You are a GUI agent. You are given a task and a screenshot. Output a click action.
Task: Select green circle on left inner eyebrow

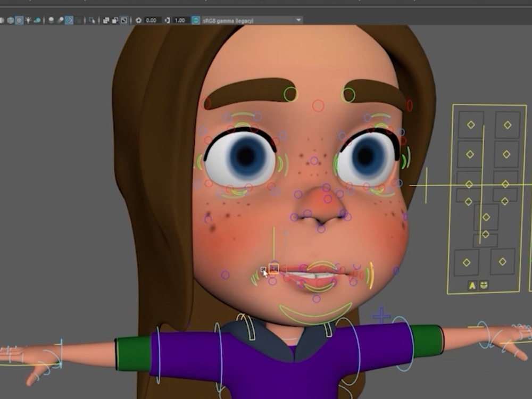click(x=290, y=94)
